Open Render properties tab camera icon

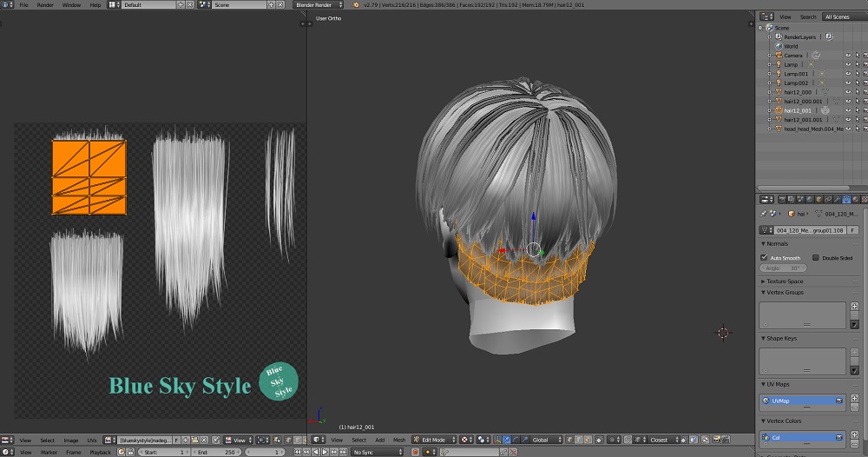(x=782, y=200)
